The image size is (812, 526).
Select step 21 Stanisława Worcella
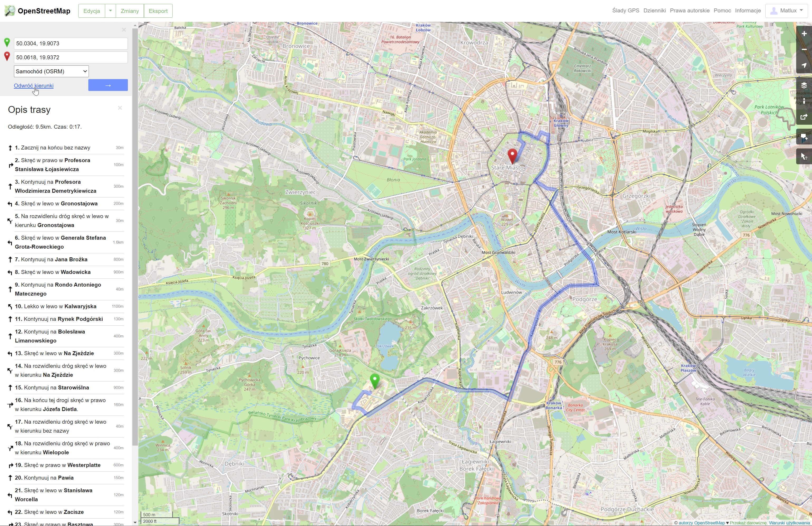[x=65, y=495]
